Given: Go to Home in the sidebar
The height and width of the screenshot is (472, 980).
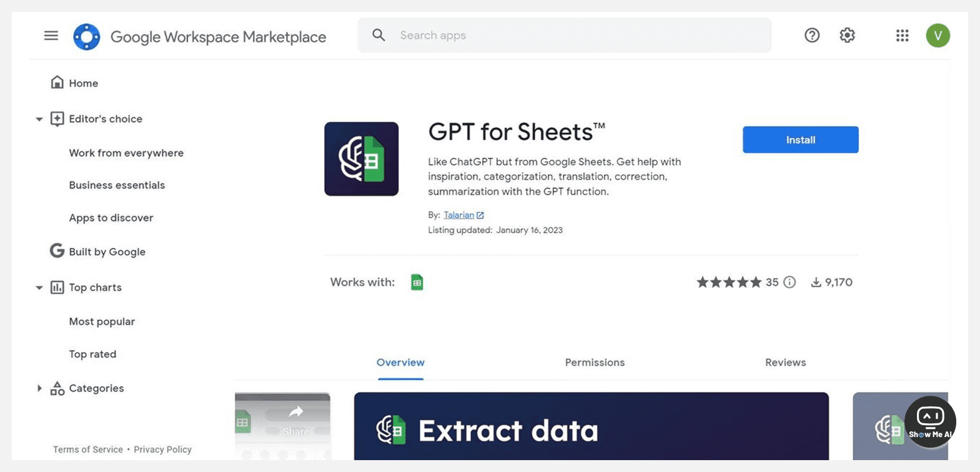Looking at the screenshot, I should 84,83.
